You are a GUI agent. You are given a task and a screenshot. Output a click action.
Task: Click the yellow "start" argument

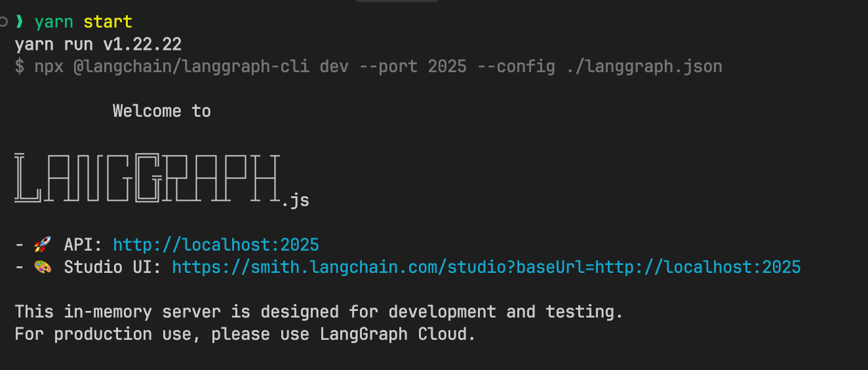[x=108, y=22]
